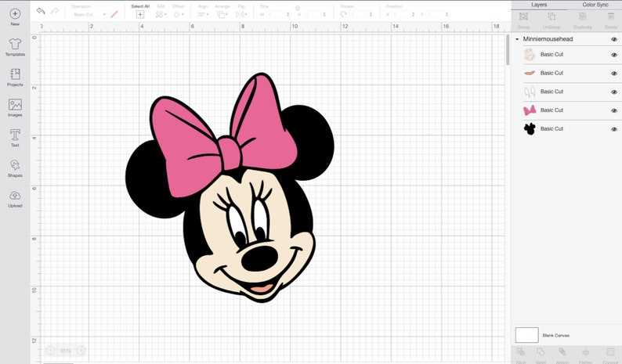Click the Delete icon in Layers panel
Viewport: 622px width, 364px height.
[x=611, y=16]
